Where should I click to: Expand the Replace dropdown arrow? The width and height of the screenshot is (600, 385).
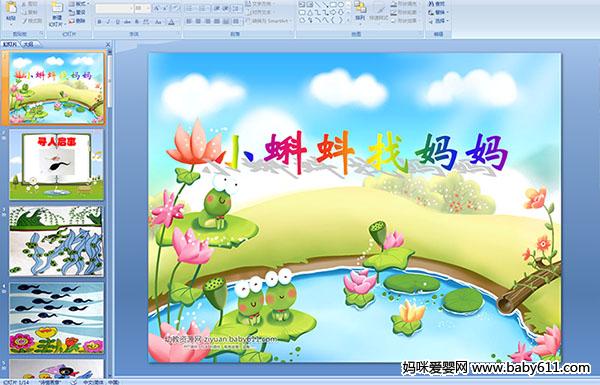click(x=448, y=12)
